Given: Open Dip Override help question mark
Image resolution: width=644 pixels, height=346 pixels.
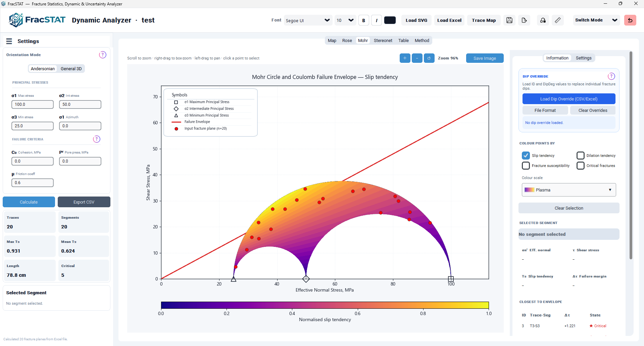Looking at the screenshot, I should point(611,76).
